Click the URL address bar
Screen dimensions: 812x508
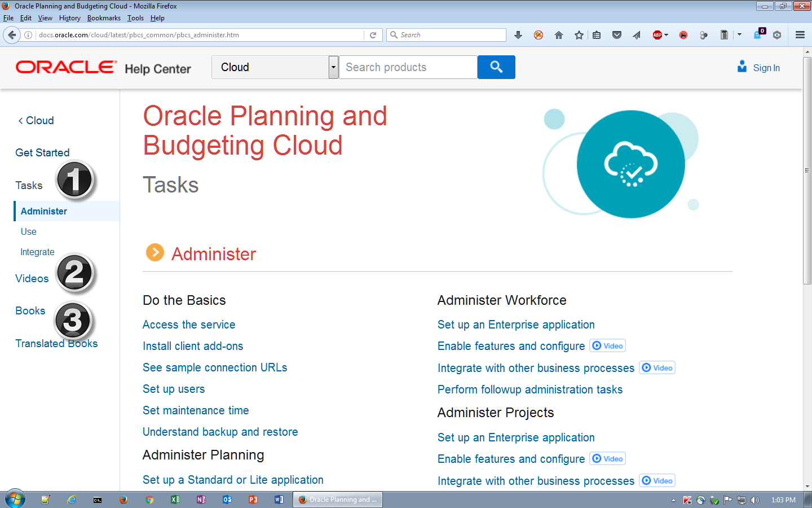point(200,35)
